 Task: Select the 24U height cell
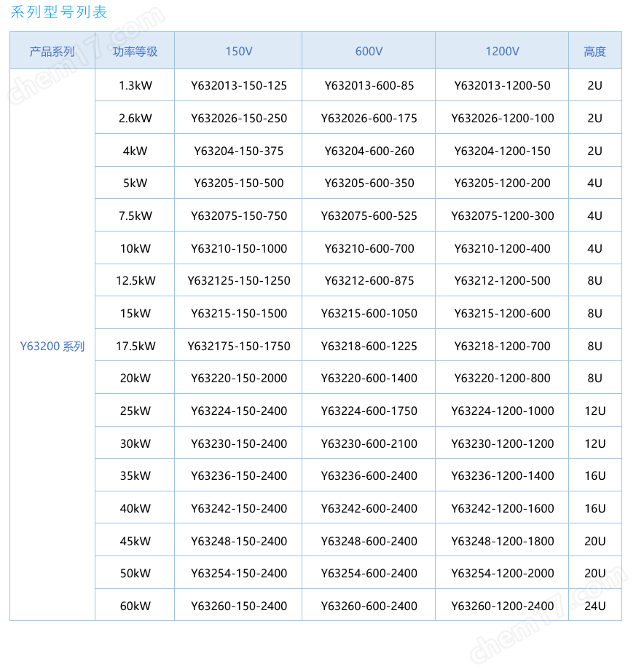coord(594,606)
